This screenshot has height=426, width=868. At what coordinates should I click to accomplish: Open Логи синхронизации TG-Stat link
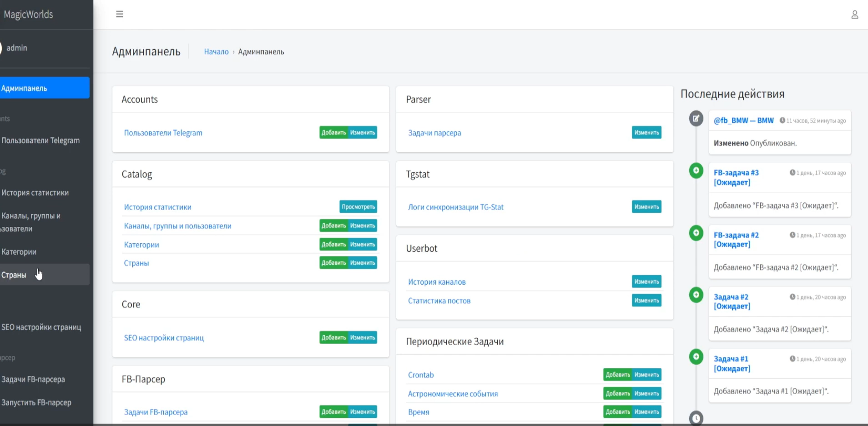(x=456, y=207)
